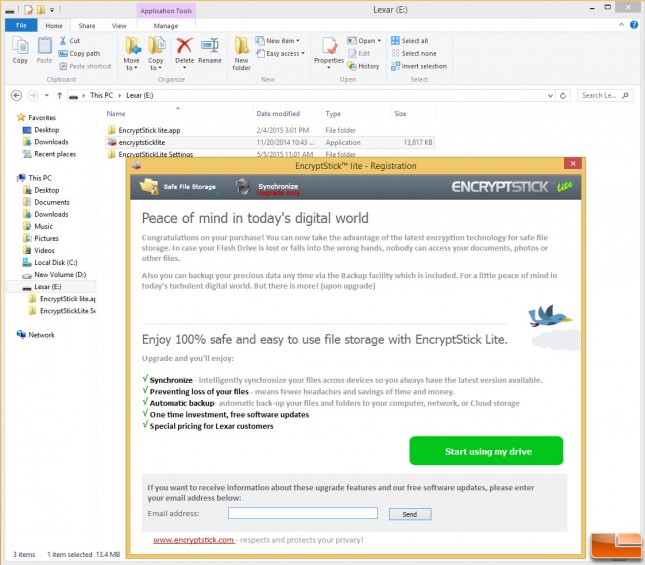Click Select all in the ribbon

pos(410,41)
